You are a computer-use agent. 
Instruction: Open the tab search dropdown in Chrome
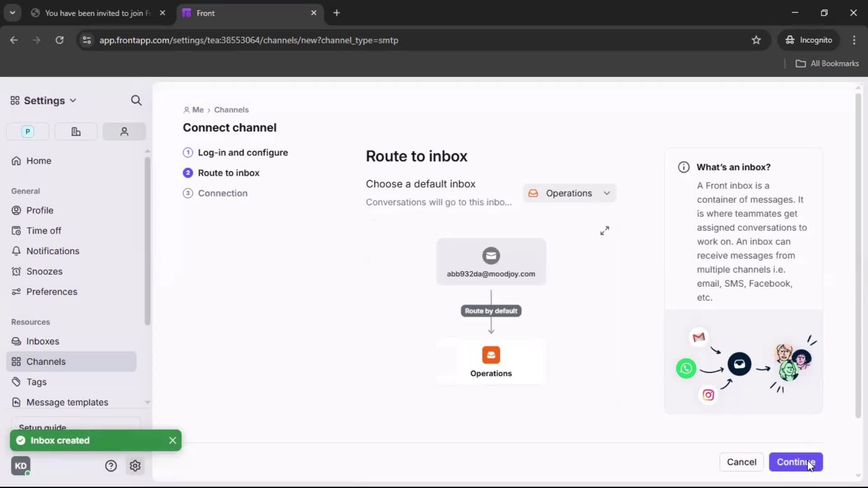tap(13, 13)
